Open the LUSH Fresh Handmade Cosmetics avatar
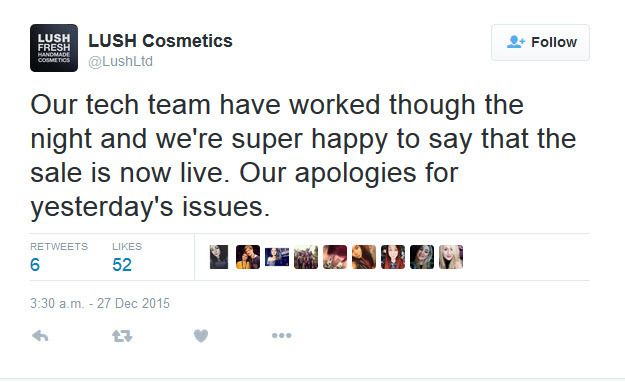The height and width of the screenshot is (382, 625). click(54, 48)
